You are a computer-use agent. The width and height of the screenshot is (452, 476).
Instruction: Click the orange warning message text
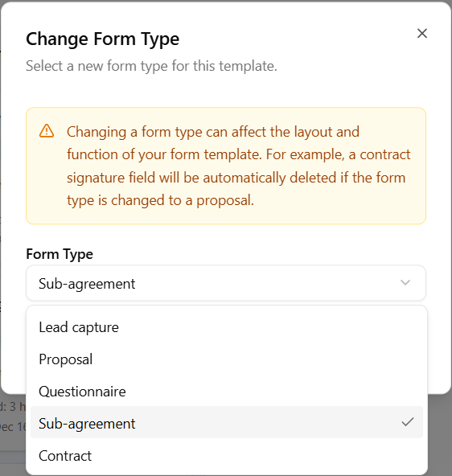(x=239, y=166)
